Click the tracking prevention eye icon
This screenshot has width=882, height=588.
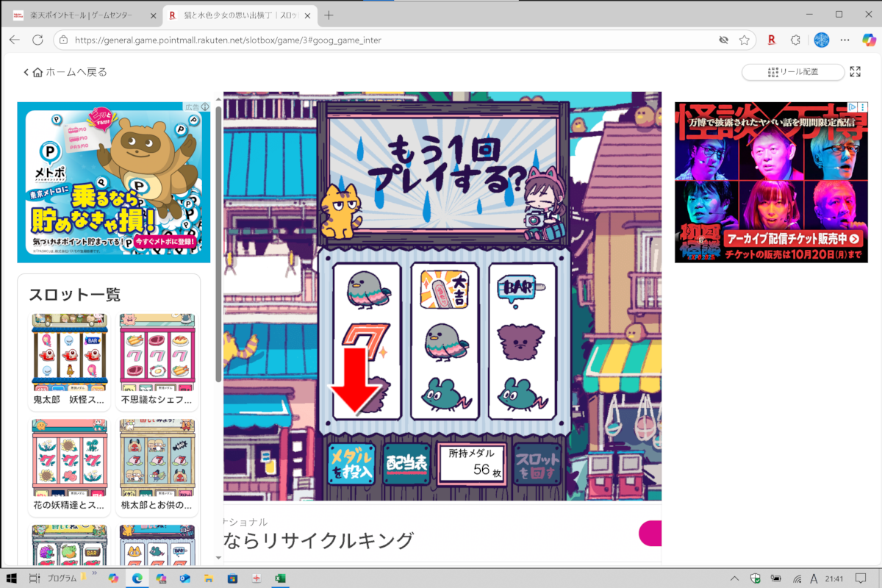723,40
